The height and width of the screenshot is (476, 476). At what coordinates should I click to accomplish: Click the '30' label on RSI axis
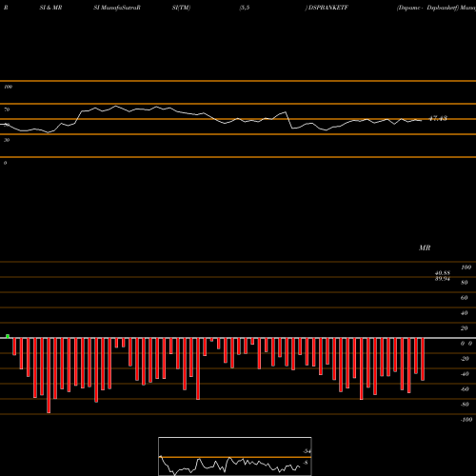pyautogui.click(x=7, y=140)
